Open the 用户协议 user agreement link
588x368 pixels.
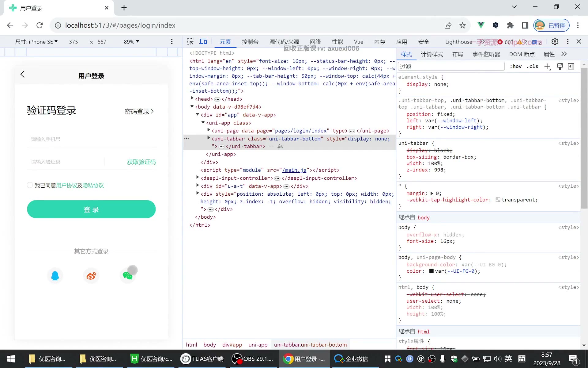66,185
